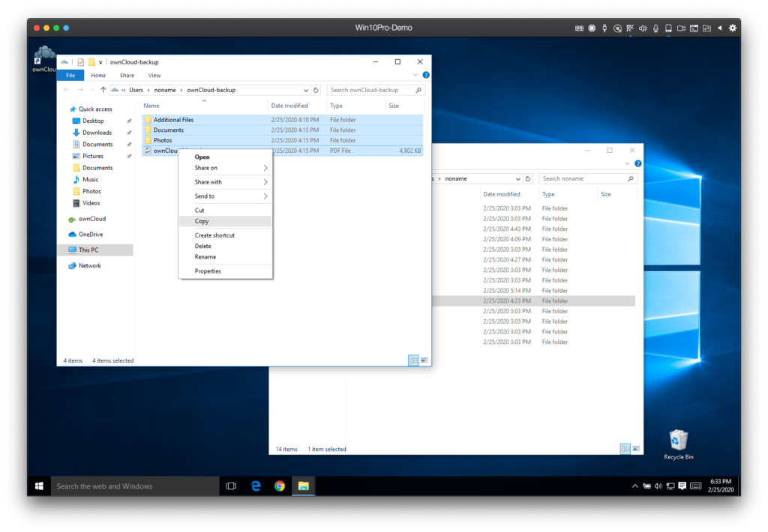
Task: Switch to large icons view in ownCloud-backup
Action: click(424, 360)
